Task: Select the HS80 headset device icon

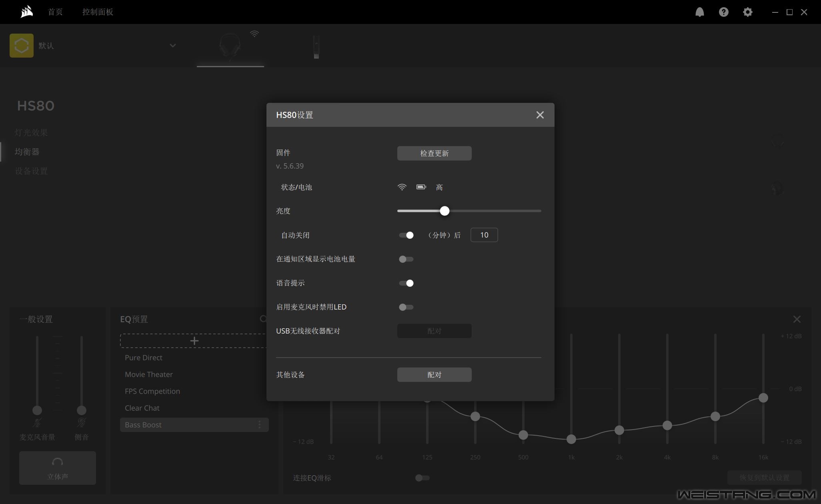Action: [x=230, y=46]
